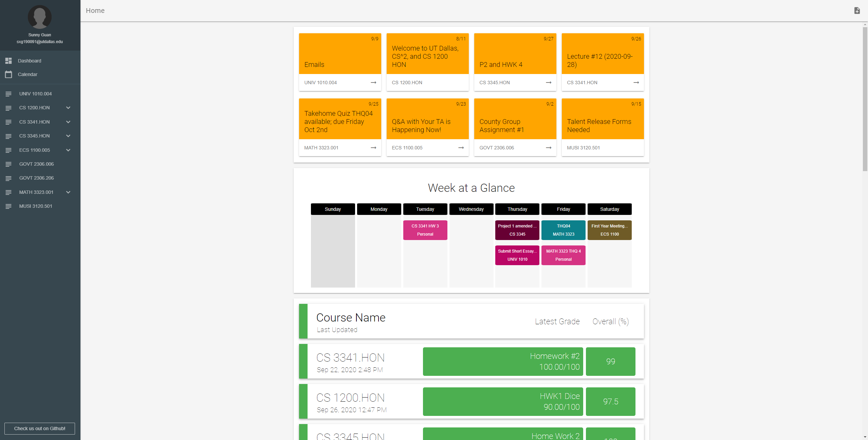Click the THQ04 MATH 3323 Friday event
This screenshot has width=868, height=440.
pyautogui.click(x=563, y=230)
